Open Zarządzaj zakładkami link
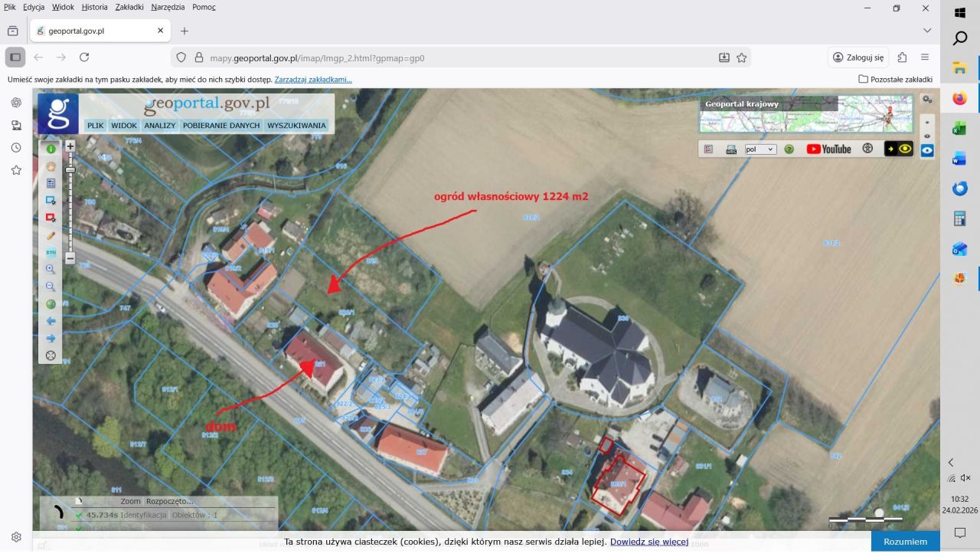Screen dimensions: 980x560 (x=313, y=80)
